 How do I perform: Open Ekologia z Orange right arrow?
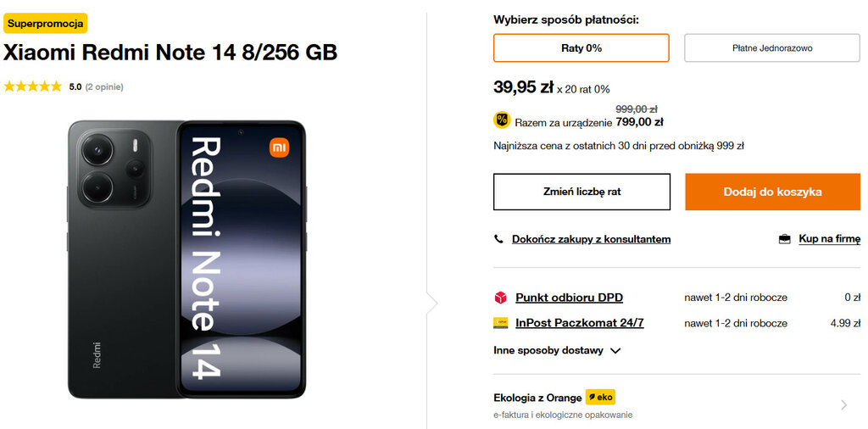click(843, 405)
